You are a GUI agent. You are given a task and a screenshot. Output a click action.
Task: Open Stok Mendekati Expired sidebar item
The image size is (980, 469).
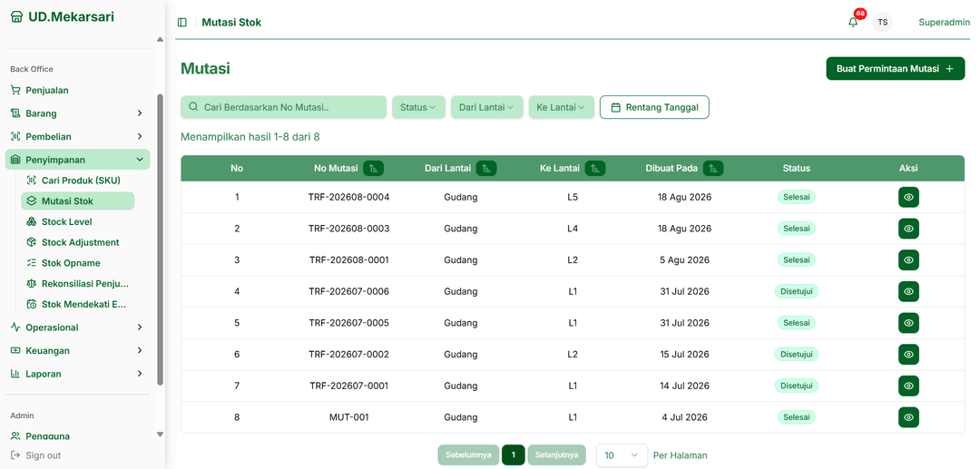(78, 305)
